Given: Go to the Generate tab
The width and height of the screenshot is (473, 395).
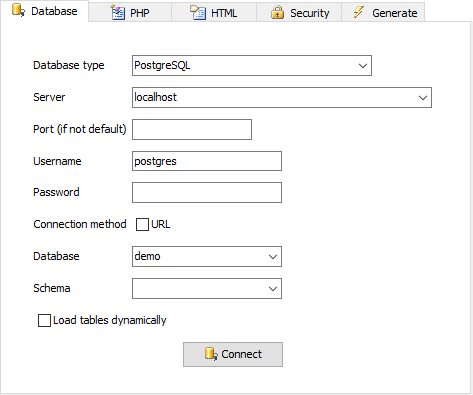Looking at the screenshot, I should click(383, 12).
